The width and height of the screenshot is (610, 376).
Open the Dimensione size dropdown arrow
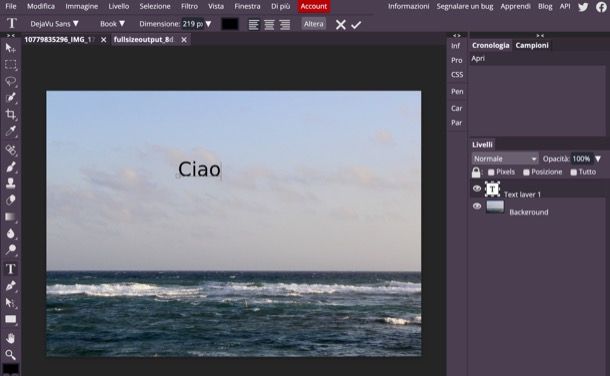point(209,24)
